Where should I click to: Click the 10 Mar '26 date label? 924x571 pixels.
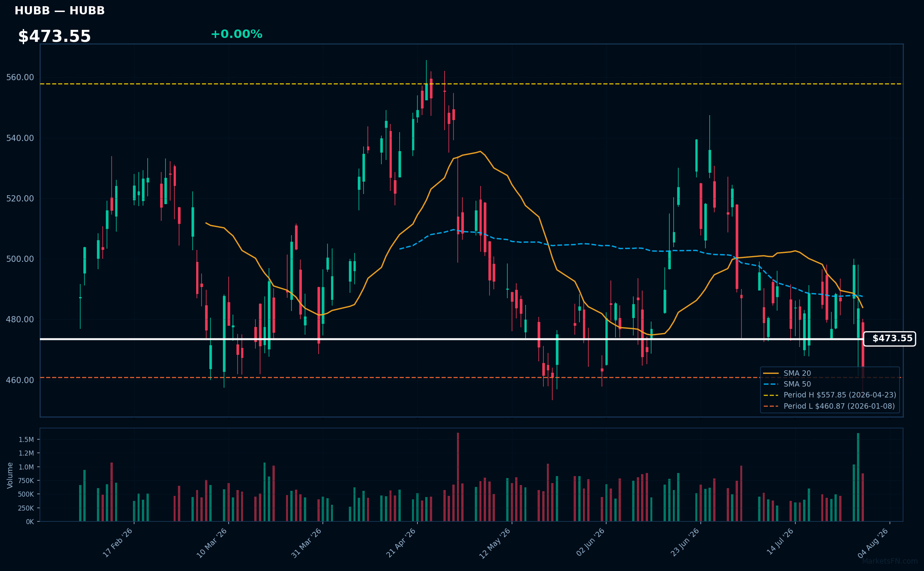pos(212,543)
